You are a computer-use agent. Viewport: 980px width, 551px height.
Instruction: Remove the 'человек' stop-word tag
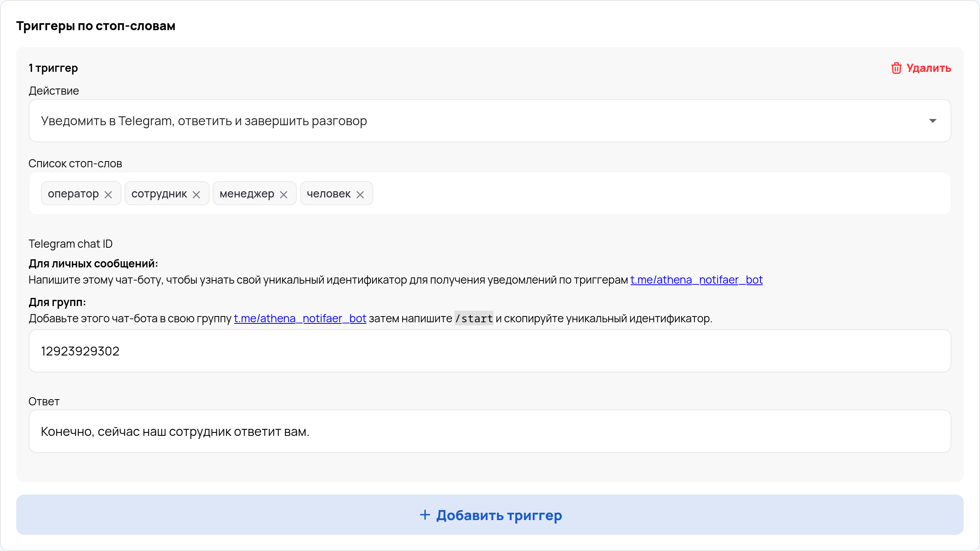point(360,194)
